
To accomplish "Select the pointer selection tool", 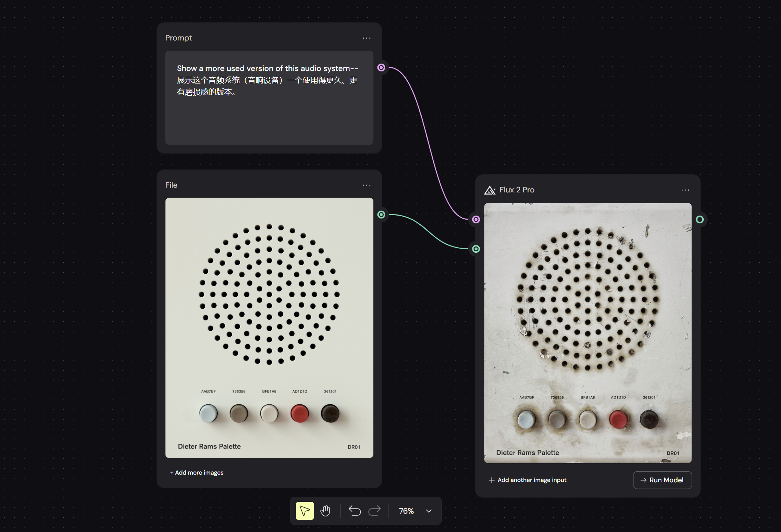I will (305, 511).
